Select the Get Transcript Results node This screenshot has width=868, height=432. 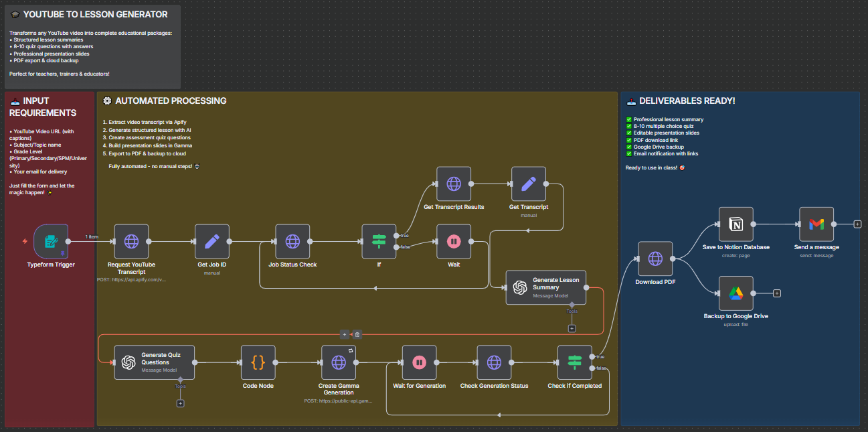[x=454, y=184]
